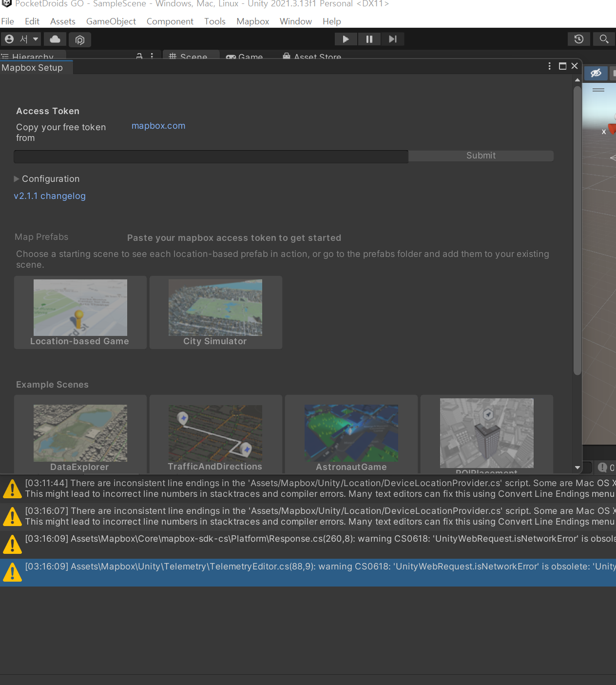
Task: Open the Hierarchy panel options dots
Action: pos(152,57)
